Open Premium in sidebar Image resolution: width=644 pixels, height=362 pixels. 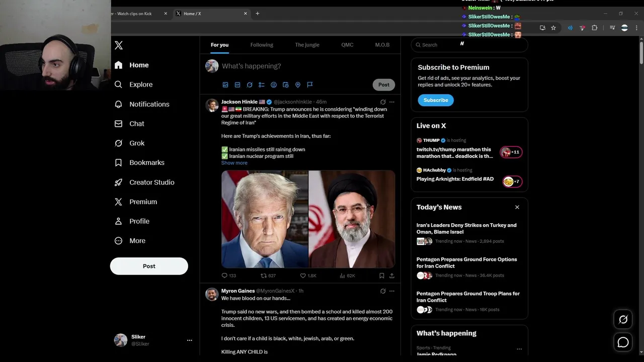136,202
